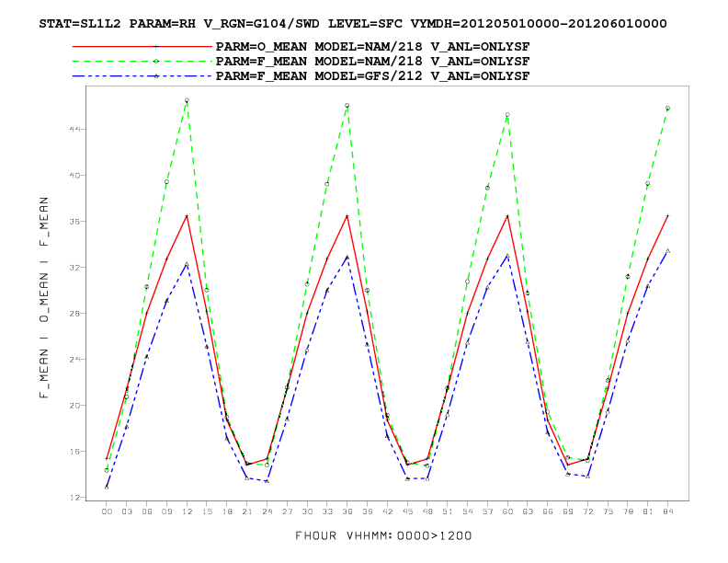Click x-axis tick label 78
The image size is (728, 563).
(x=628, y=511)
